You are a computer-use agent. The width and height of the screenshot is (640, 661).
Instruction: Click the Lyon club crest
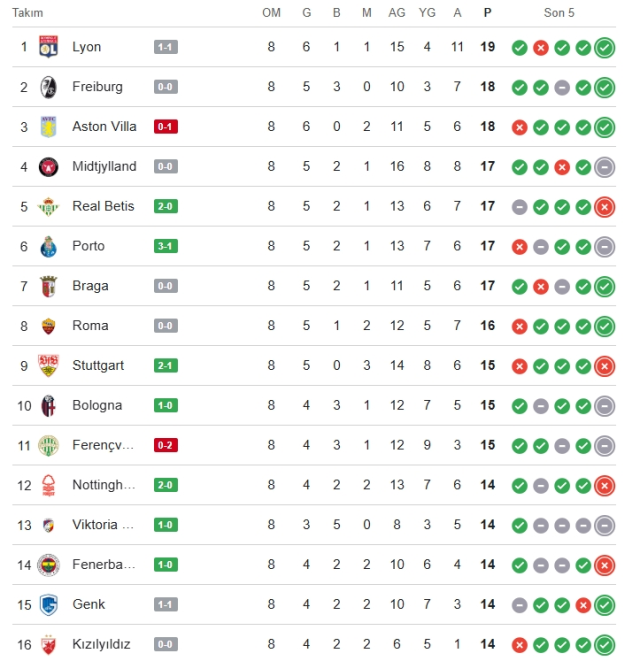pyautogui.click(x=48, y=47)
